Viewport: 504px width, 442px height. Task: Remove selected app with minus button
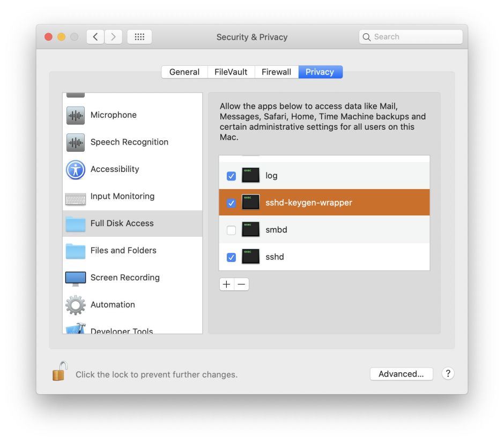[242, 284]
